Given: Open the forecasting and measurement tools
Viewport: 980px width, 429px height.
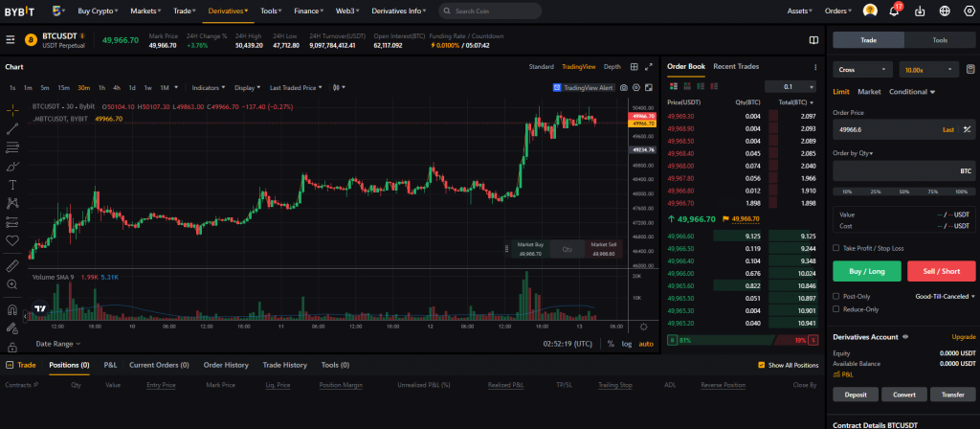Looking at the screenshot, I should point(11,221).
